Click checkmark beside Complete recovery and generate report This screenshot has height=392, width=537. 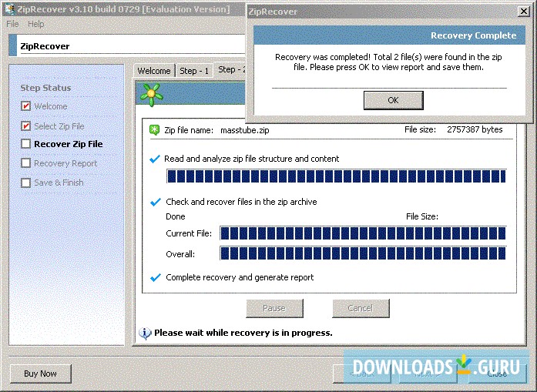coord(156,277)
